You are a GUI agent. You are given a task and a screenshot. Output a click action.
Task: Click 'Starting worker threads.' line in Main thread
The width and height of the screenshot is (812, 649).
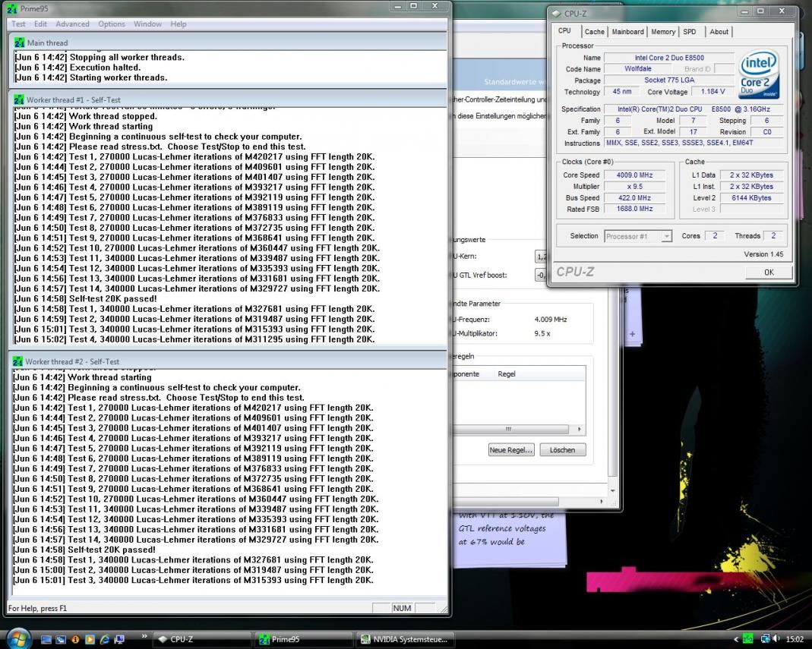coord(118,77)
